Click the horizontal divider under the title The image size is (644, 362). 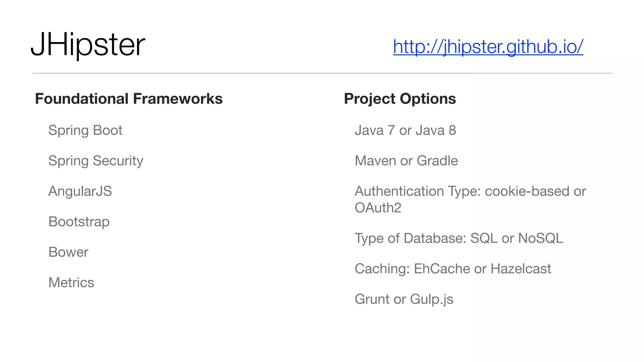click(322, 73)
